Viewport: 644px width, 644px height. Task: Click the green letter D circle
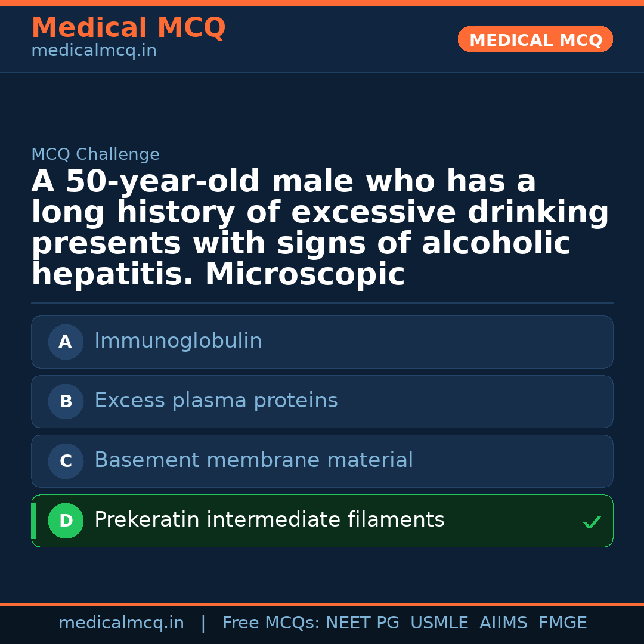tap(66, 521)
